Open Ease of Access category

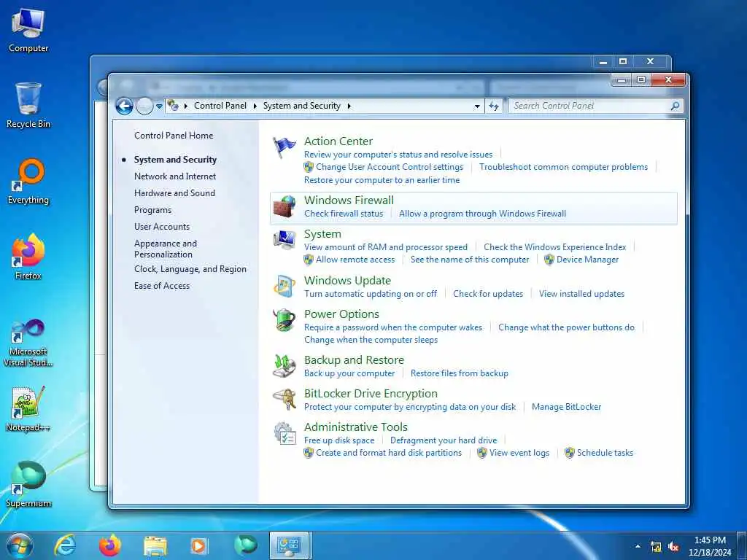coord(161,286)
